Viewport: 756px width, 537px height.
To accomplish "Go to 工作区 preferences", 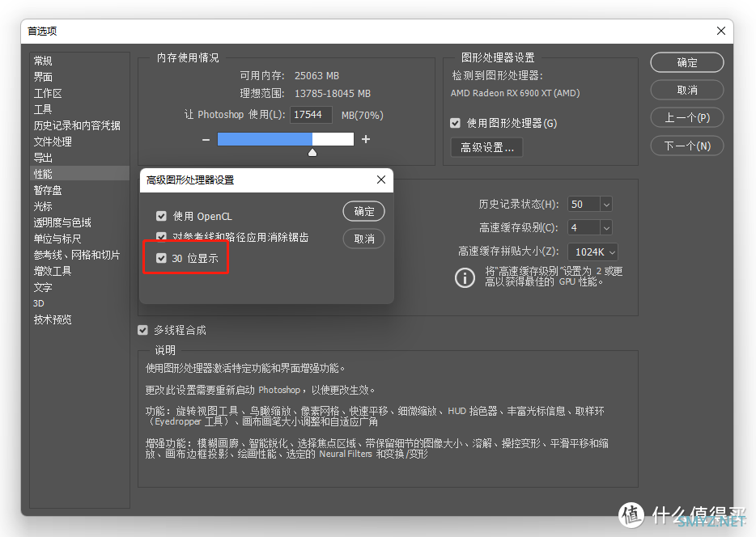I will pyautogui.click(x=48, y=93).
